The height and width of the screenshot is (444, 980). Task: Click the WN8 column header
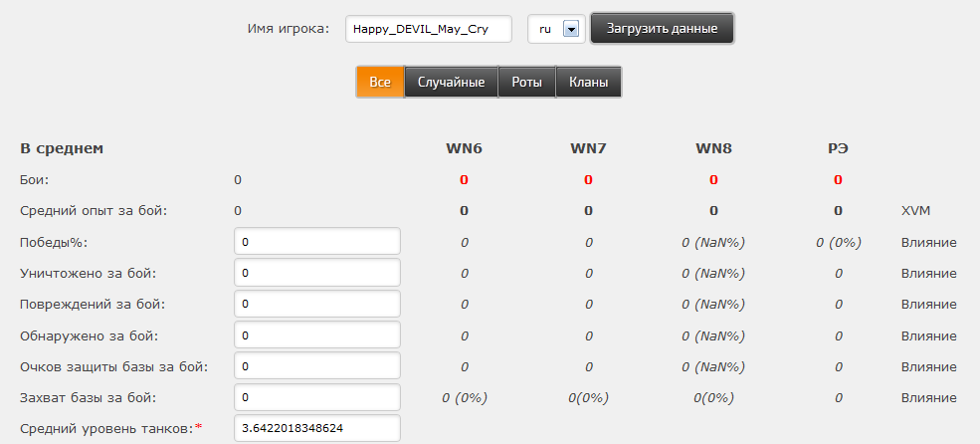click(x=713, y=149)
